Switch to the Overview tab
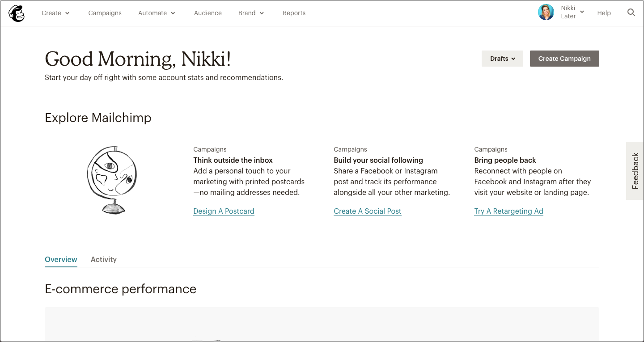 61,259
